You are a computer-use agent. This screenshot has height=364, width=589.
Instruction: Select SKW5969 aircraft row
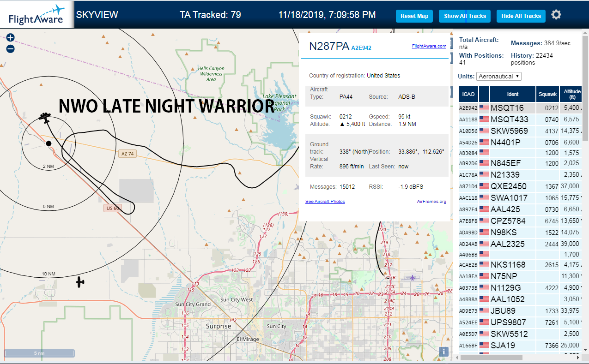click(x=520, y=131)
